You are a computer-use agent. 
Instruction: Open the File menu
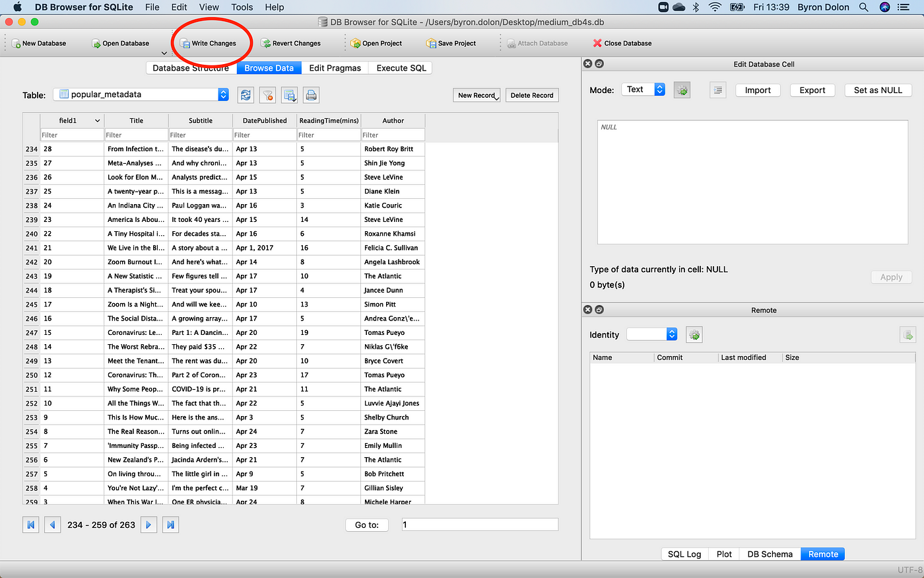(x=152, y=7)
